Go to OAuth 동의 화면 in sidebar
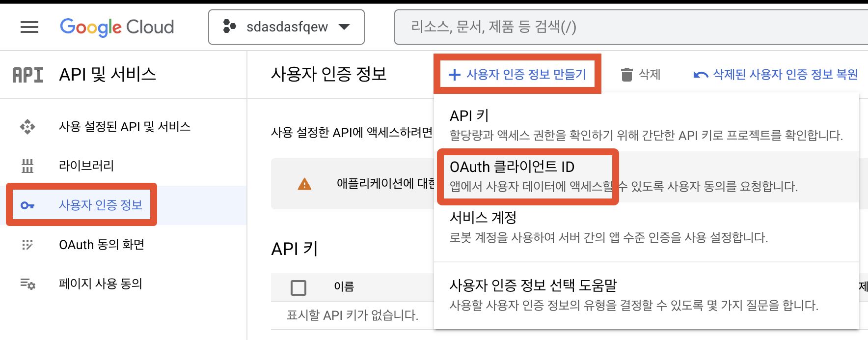 [x=102, y=245]
